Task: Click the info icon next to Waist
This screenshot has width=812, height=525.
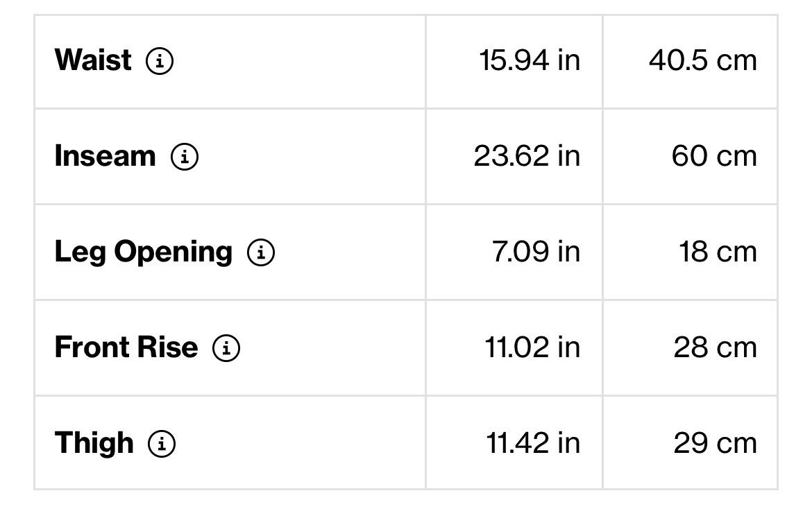Action: click(x=160, y=61)
